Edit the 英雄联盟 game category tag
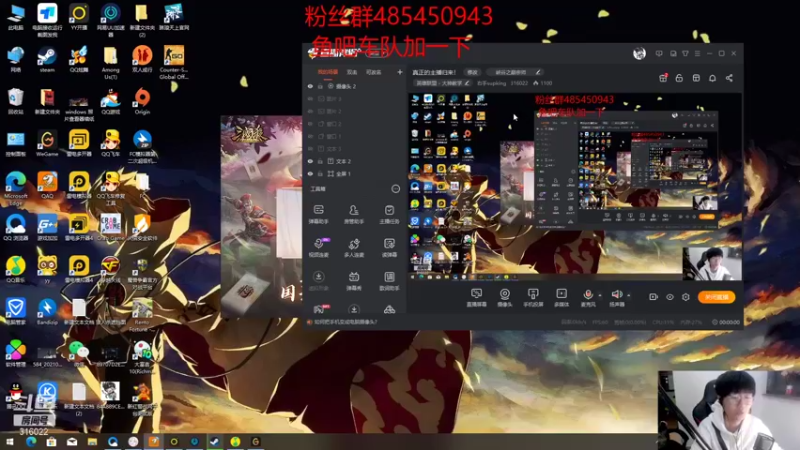Image resolution: width=800 pixels, height=450 pixels. coord(442,83)
